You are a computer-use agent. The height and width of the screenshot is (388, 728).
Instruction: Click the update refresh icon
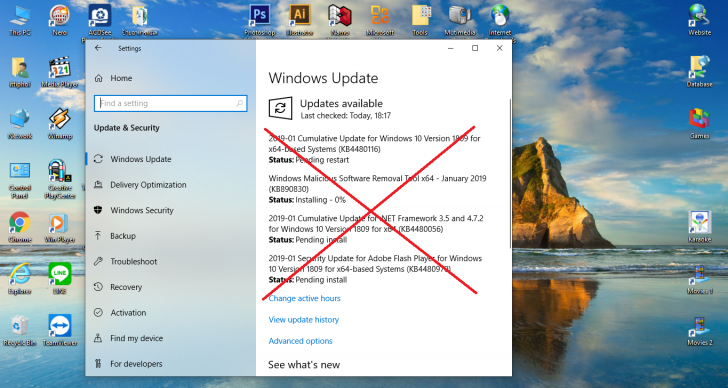(280, 108)
